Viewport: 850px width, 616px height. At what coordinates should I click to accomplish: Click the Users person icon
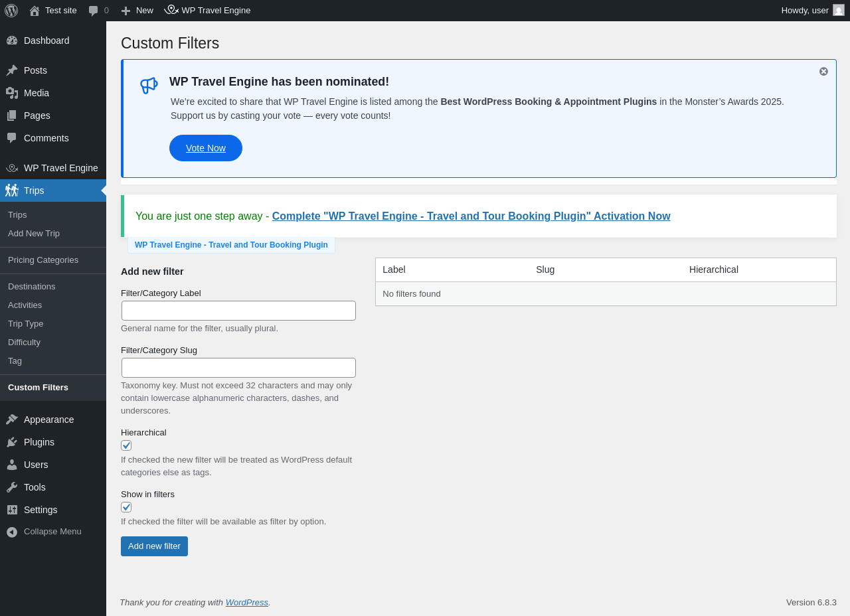[12, 465]
